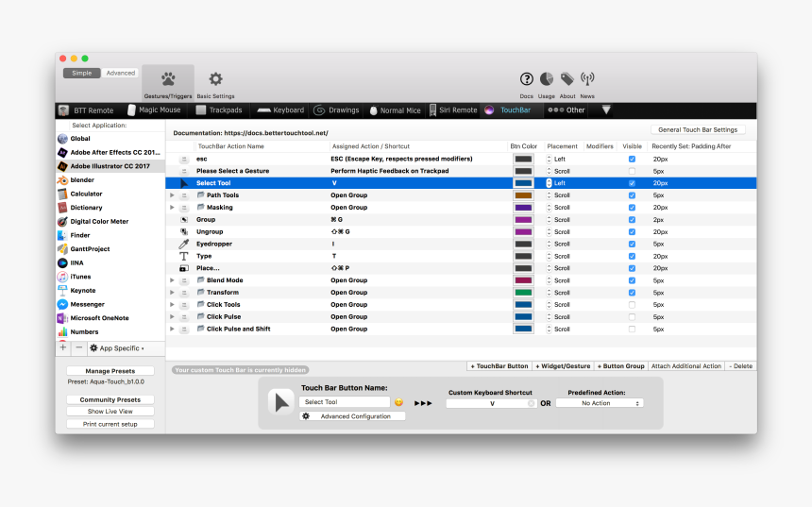Expand Click Pulse and Shift group
Screen dimensions: 812x507
coord(172,329)
